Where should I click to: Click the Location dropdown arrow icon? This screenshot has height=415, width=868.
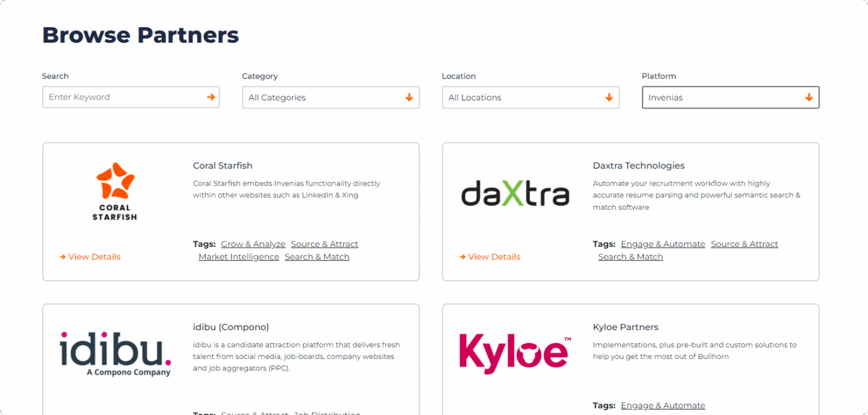[609, 97]
